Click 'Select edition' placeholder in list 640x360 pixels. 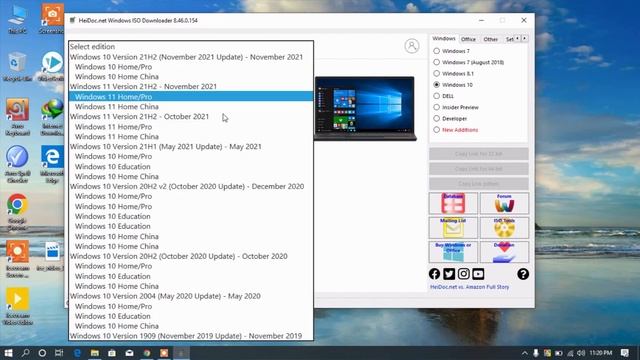tap(191, 47)
